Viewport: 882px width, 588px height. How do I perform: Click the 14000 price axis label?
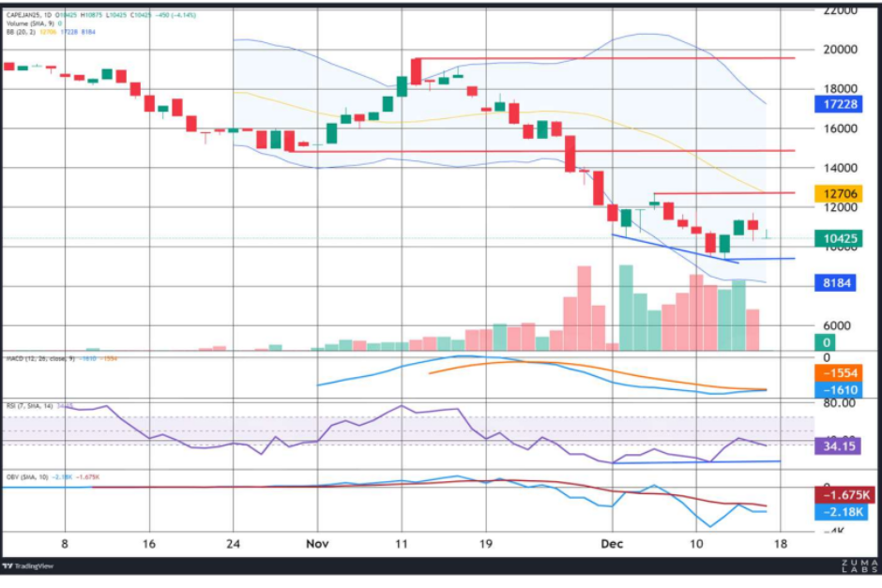tap(840, 168)
